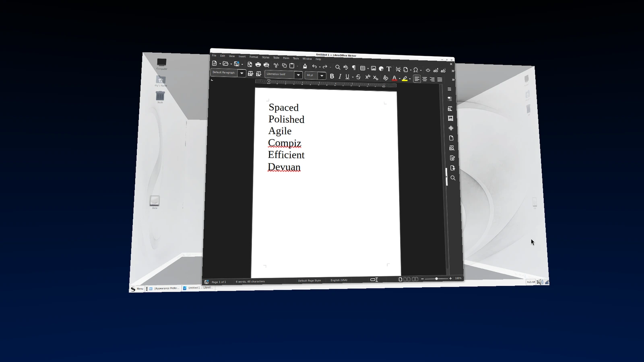Undo the last action

(x=314, y=66)
